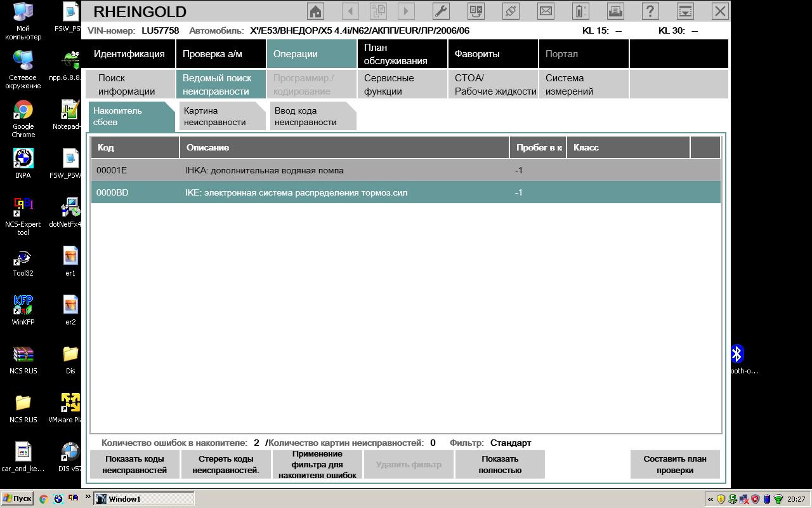
Task: Open the Идентификация menu
Action: [x=130, y=54]
